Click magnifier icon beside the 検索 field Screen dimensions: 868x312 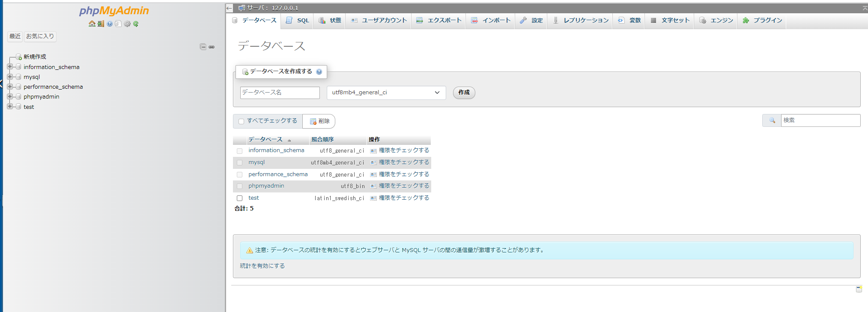pos(772,120)
